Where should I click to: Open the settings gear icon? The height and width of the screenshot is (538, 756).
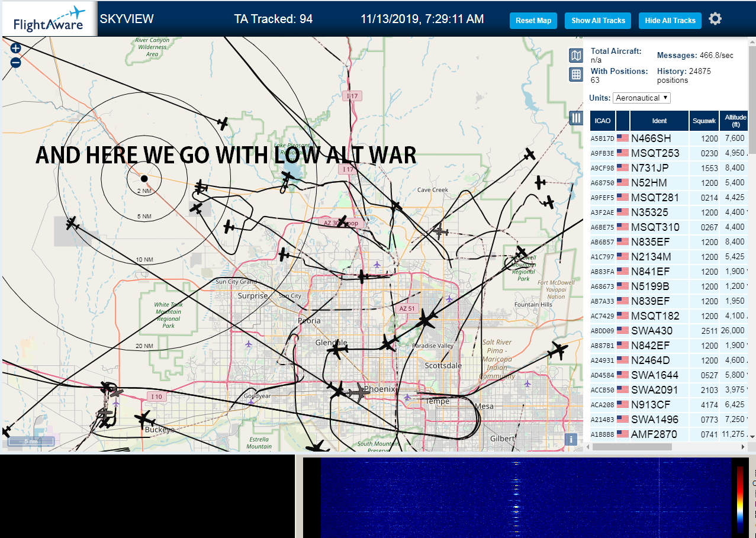click(715, 19)
